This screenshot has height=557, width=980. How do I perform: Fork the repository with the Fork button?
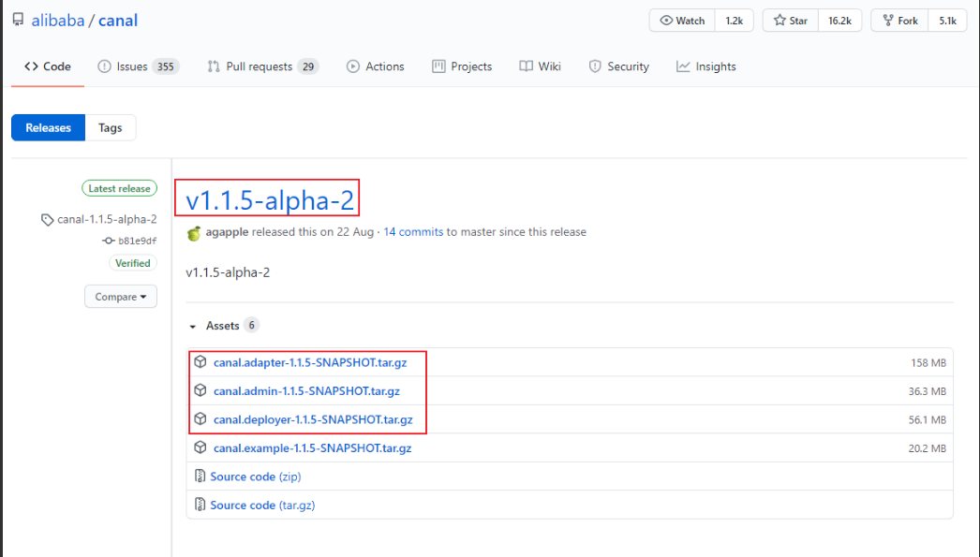click(x=900, y=21)
